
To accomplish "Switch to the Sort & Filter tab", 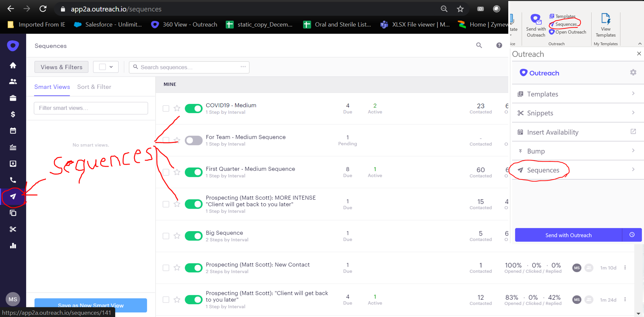I will pyautogui.click(x=94, y=87).
